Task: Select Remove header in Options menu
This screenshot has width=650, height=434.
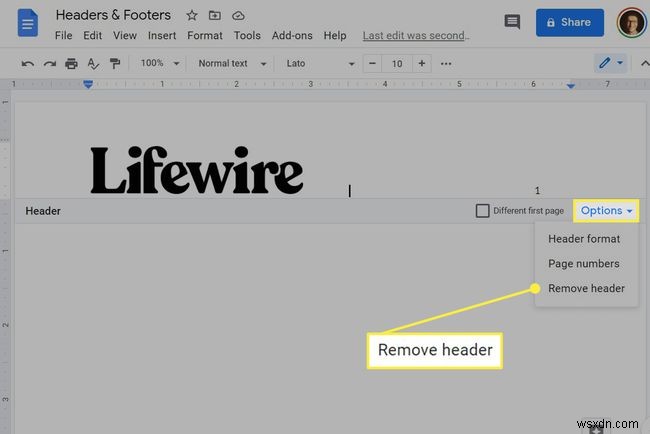Action: pos(586,289)
